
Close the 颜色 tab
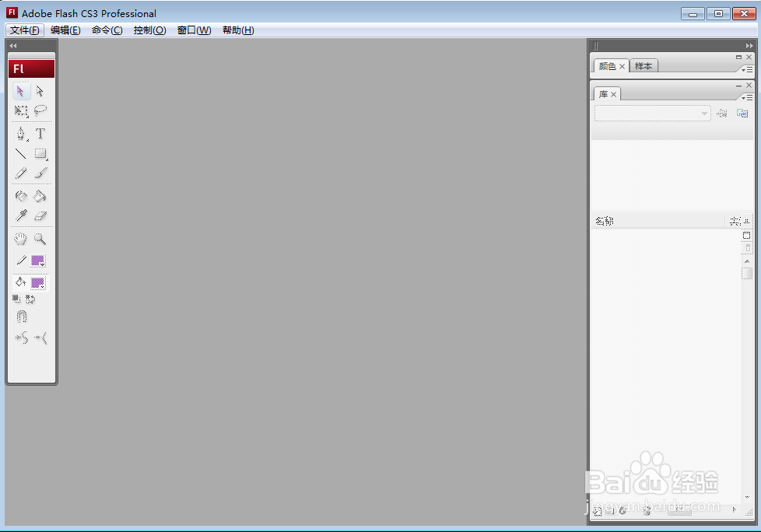tap(622, 66)
